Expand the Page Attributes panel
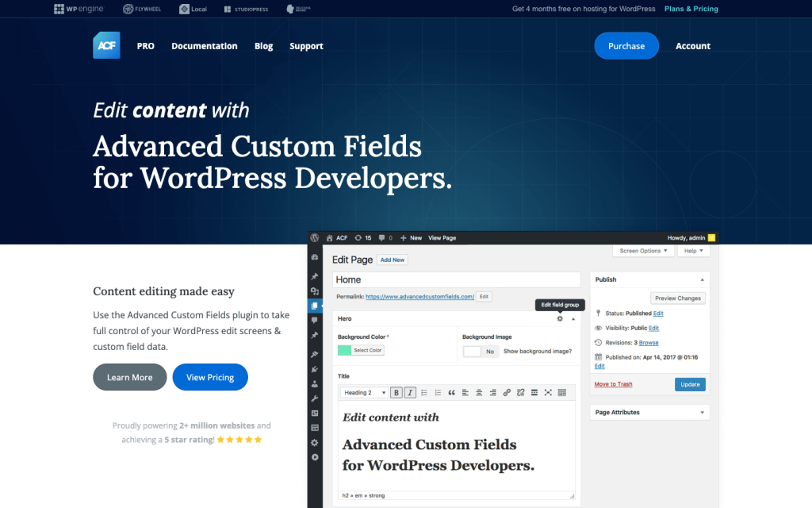This screenshot has height=508, width=812. point(703,413)
